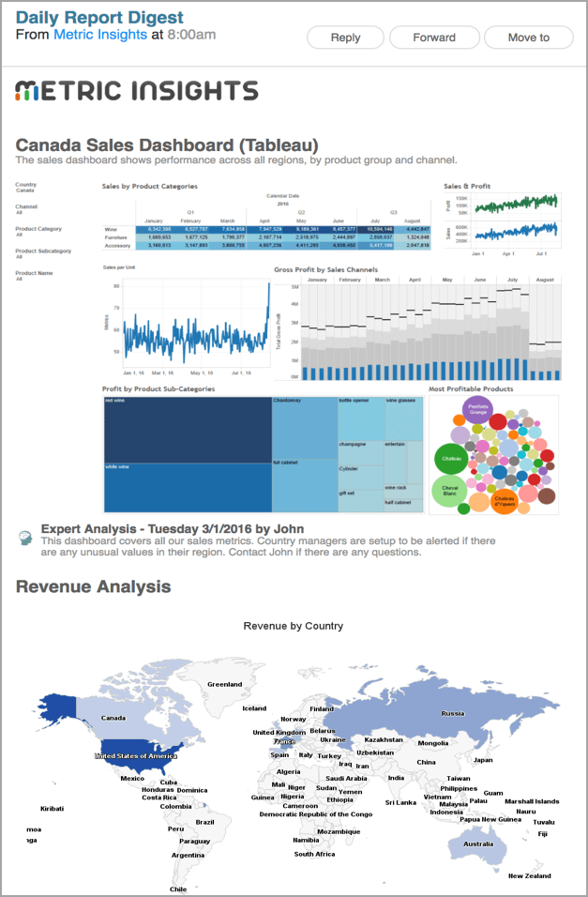Viewport: 588px width, 897px height.
Task: Select the Accessory row label in sales table
Action: coord(117,246)
